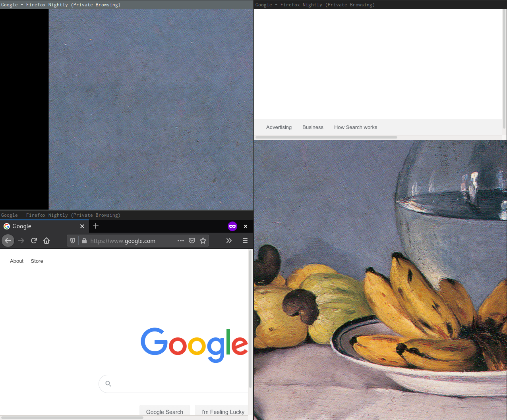Click inside the Google search input field

point(167,383)
